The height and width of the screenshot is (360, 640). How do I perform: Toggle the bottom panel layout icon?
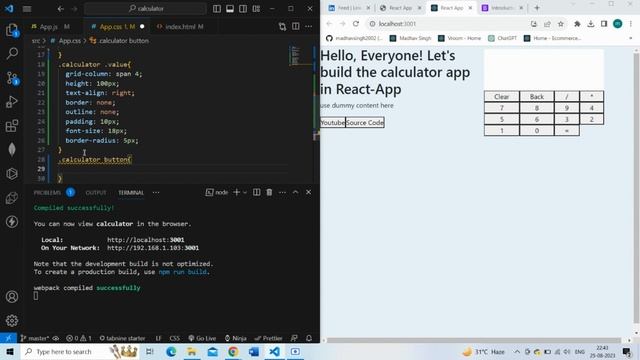pos(230,9)
